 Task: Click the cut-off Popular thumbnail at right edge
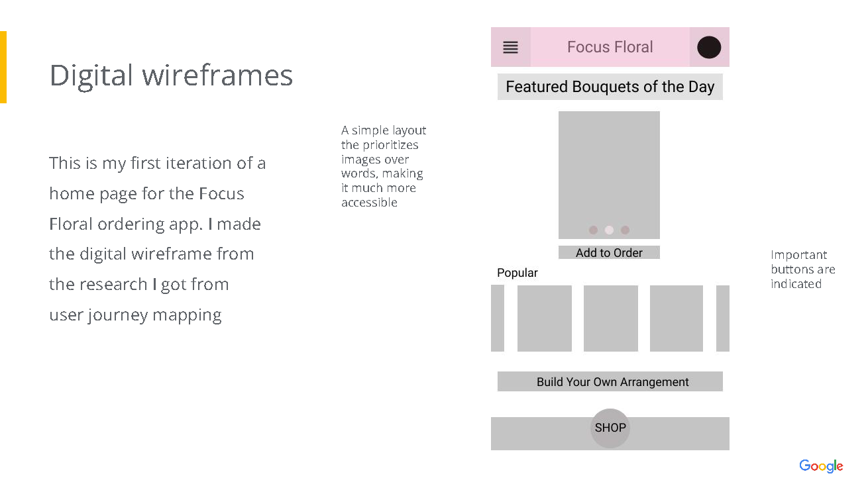(723, 318)
